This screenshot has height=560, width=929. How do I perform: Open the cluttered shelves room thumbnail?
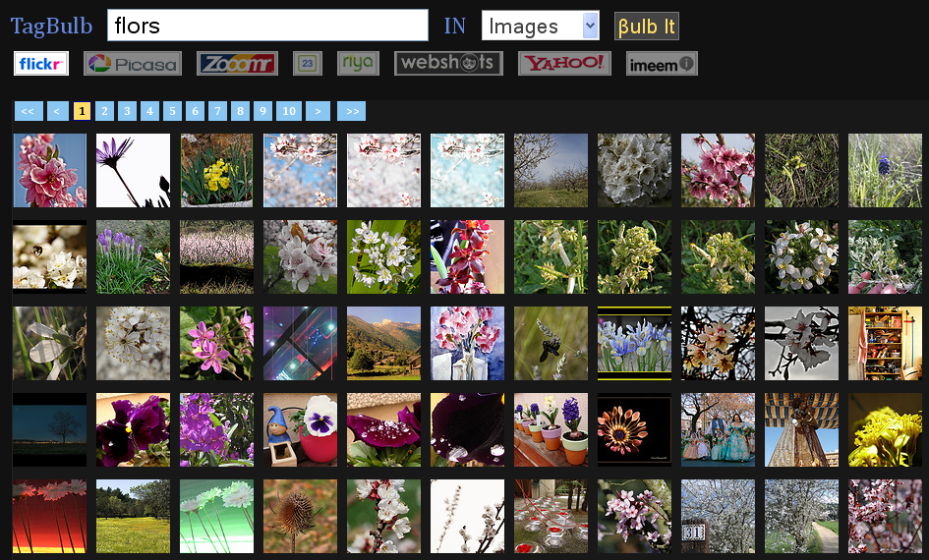click(x=885, y=343)
